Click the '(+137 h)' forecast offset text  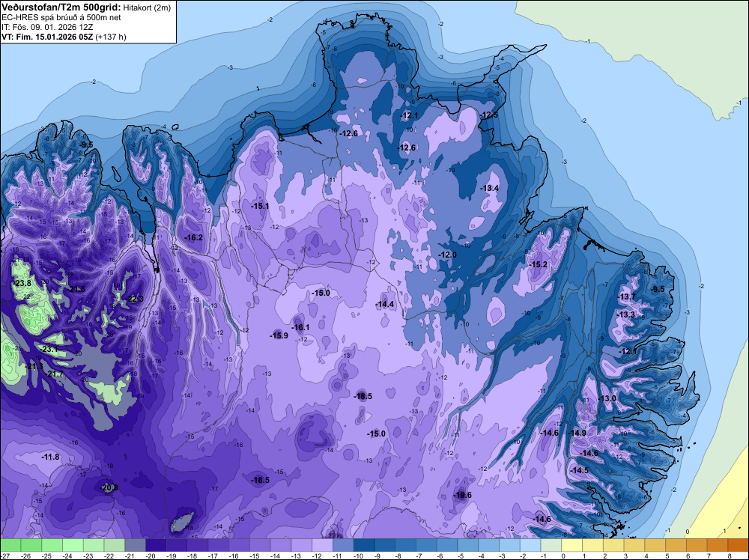coord(111,37)
